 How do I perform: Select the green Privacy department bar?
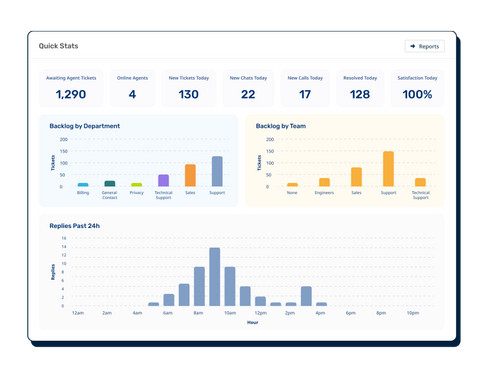(x=137, y=185)
